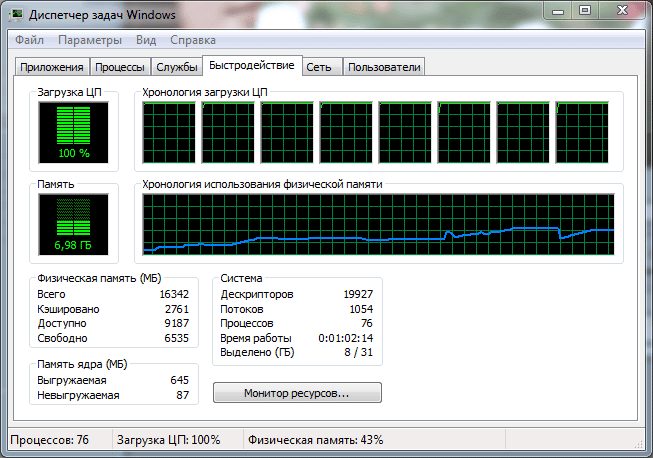Open the Файл menu
The height and width of the screenshot is (458, 653).
[29, 40]
